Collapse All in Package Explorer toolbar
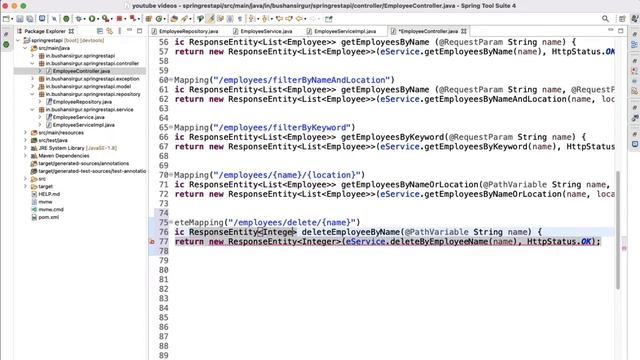 (x=100, y=31)
